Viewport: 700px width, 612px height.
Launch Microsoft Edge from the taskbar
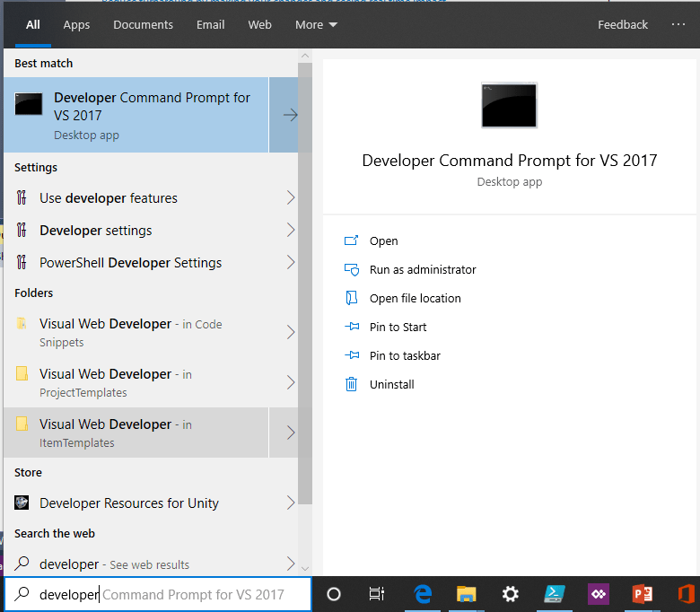pos(423,594)
